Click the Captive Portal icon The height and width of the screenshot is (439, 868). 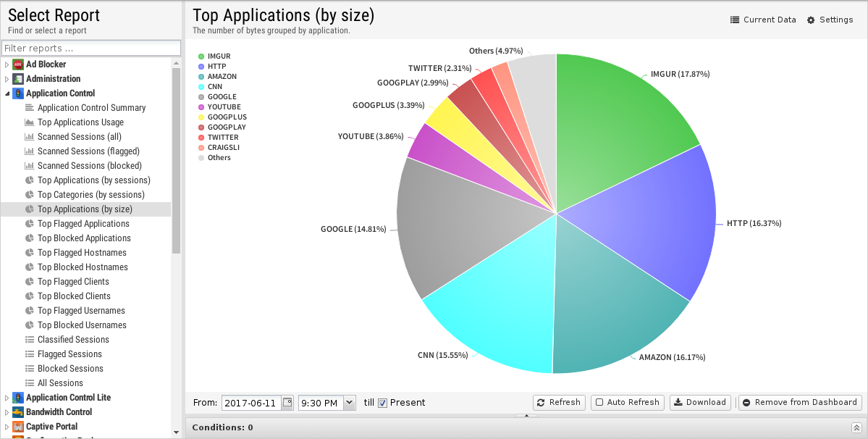point(18,426)
